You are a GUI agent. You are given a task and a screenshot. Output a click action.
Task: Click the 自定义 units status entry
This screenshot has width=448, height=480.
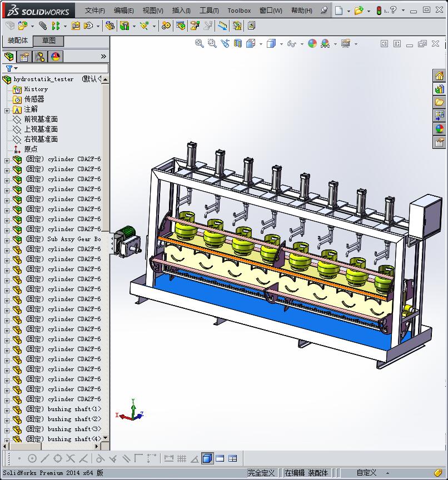366,473
